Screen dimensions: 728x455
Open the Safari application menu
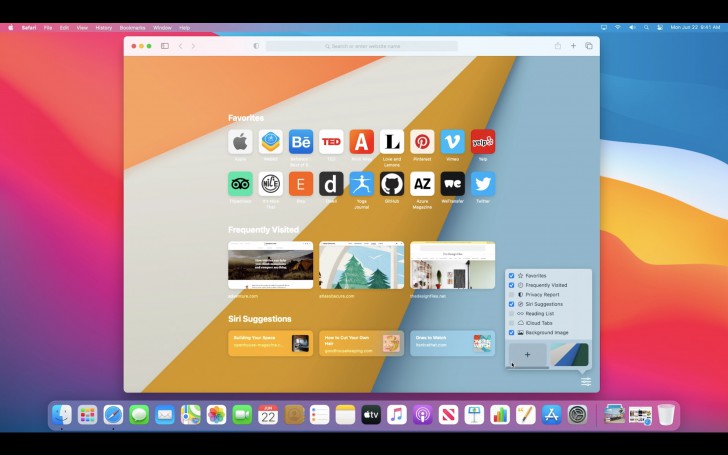click(x=29, y=28)
